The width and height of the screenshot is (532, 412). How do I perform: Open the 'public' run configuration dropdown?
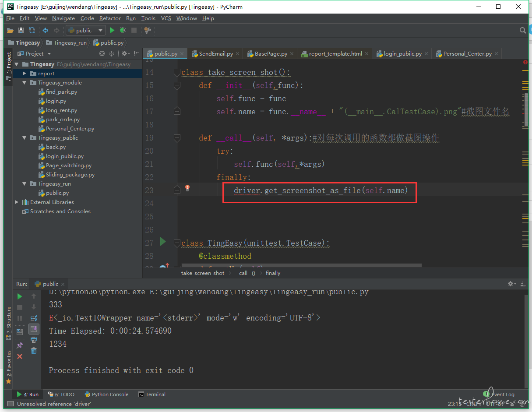click(86, 30)
